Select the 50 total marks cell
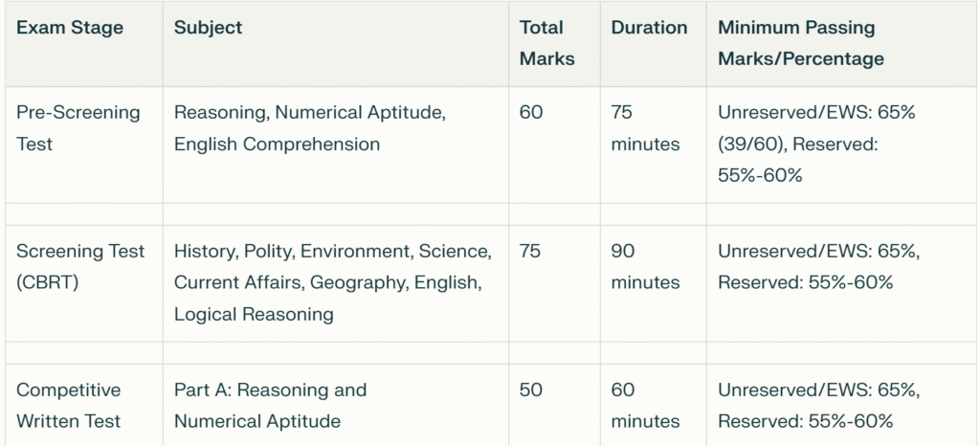 [x=554, y=405]
